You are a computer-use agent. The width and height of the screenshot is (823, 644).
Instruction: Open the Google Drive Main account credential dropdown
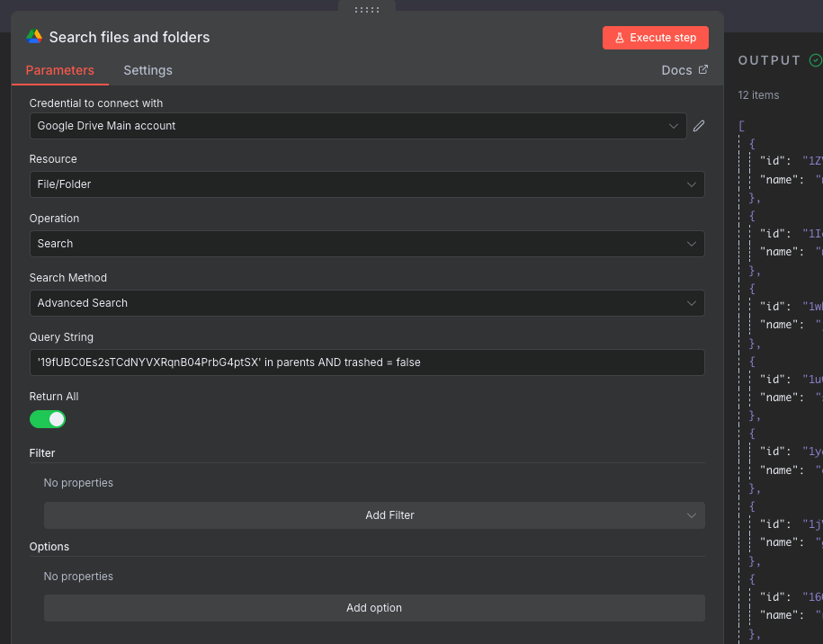pyautogui.click(x=358, y=126)
